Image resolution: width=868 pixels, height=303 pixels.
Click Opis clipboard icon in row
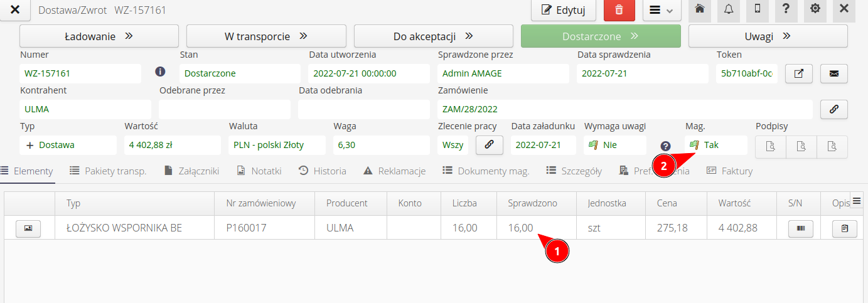pos(845,228)
